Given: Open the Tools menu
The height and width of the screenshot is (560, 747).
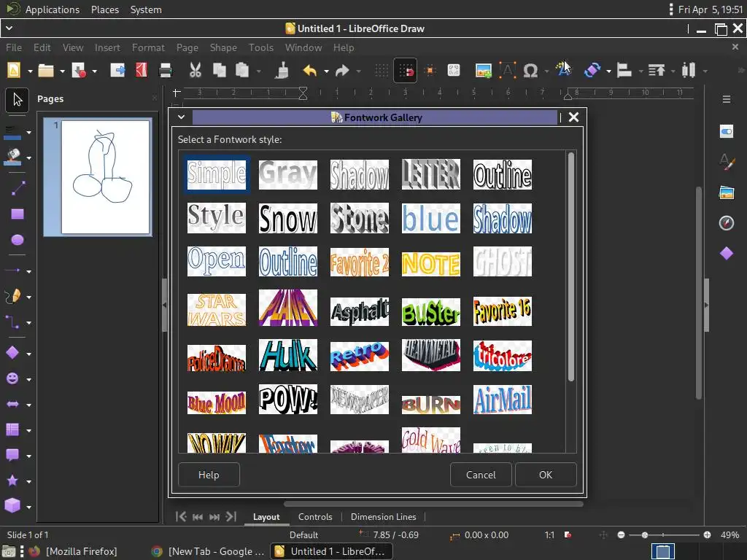Looking at the screenshot, I should point(261,47).
